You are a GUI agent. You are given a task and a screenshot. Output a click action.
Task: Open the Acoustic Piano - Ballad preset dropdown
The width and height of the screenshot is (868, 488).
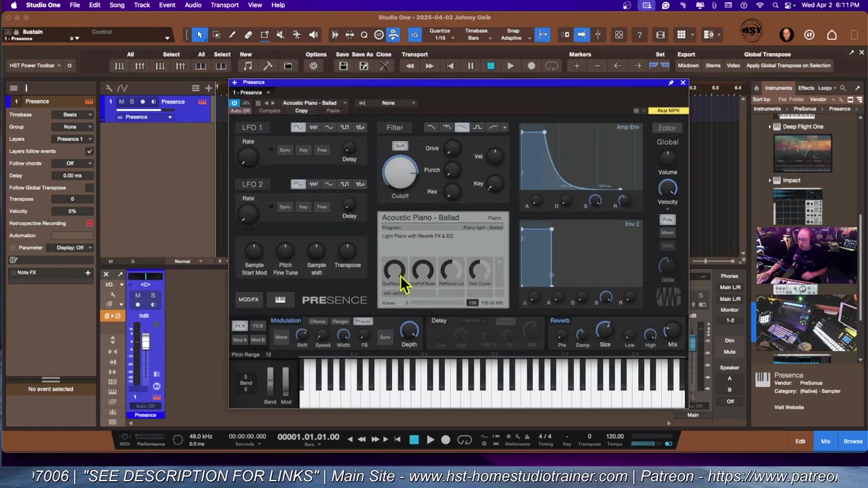[x=315, y=103]
